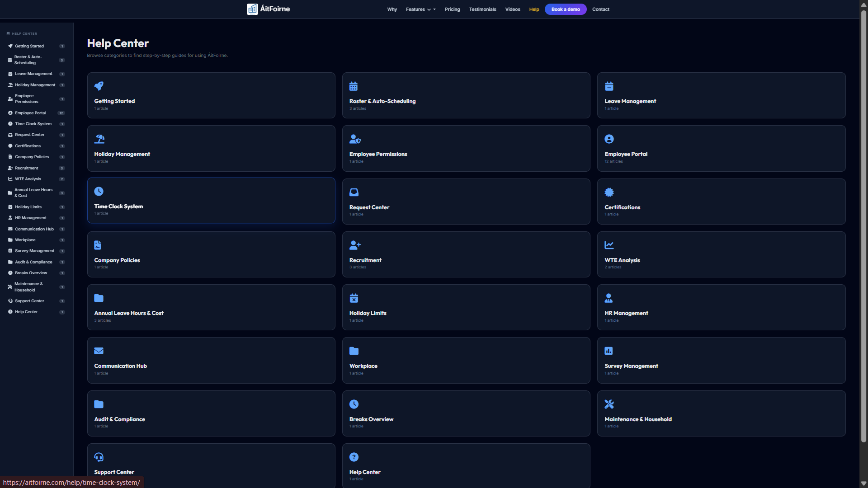
Task: Open the Why menu item
Action: tap(392, 9)
